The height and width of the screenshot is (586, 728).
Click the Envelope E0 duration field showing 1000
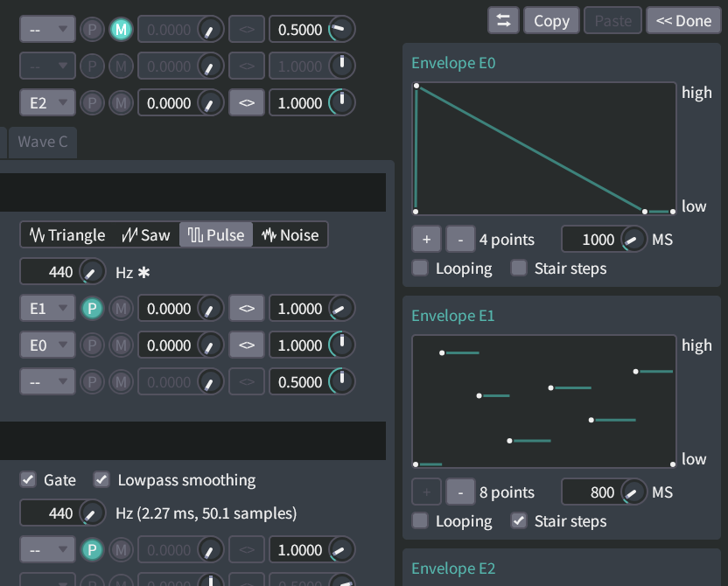point(591,240)
